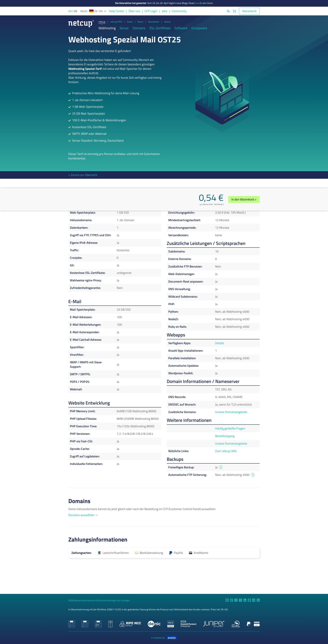Open the Impressum footer link
The width and height of the screenshot is (328, 644).
[x=91, y=601]
